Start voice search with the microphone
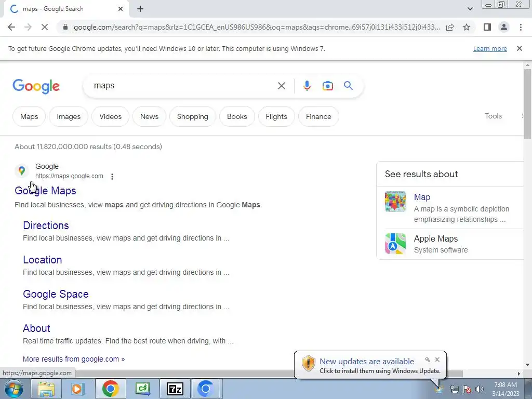Screen dimensions: 532x399 point(307,86)
